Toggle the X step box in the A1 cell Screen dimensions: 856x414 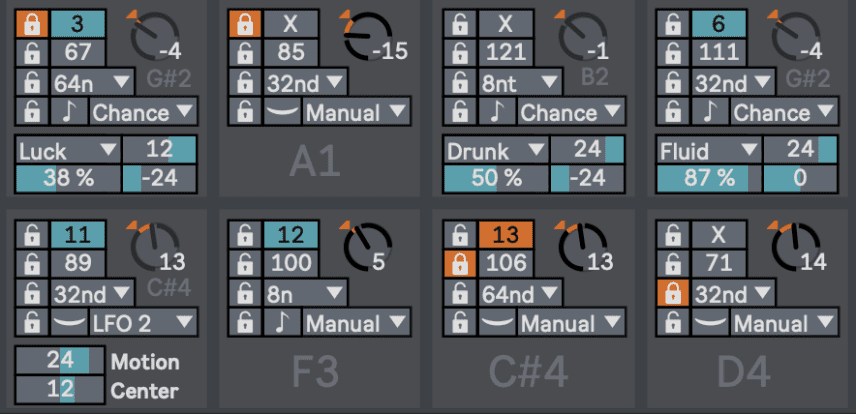coord(291,25)
